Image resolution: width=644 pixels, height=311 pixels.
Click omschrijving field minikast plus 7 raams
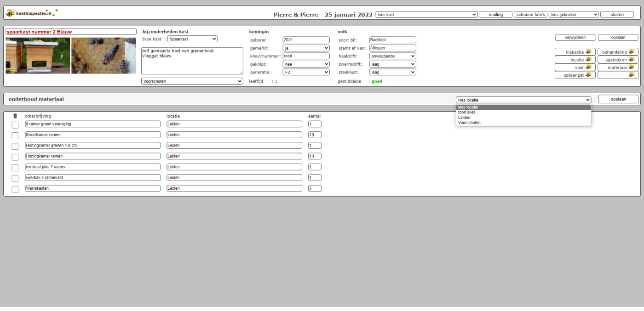[92, 167]
